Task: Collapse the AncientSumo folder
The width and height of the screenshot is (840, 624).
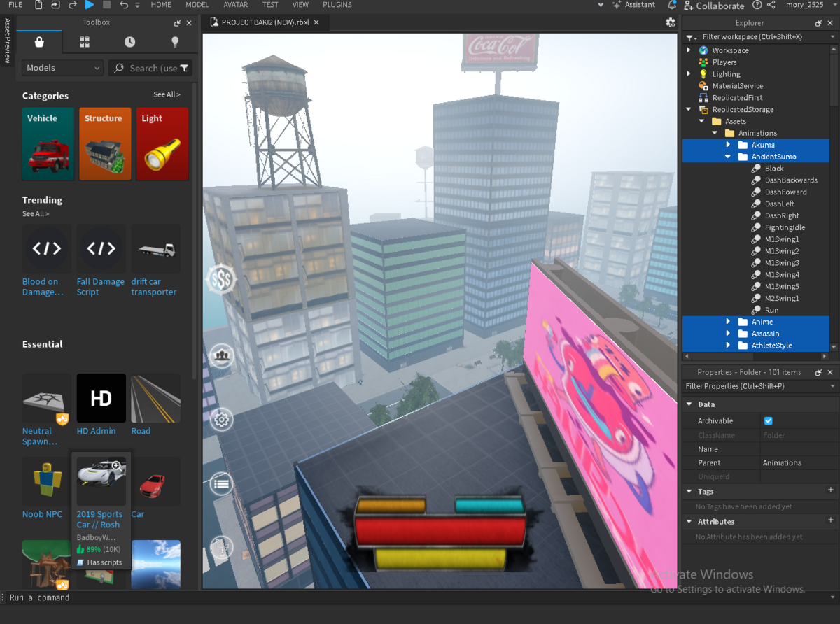Action: point(728,157)
